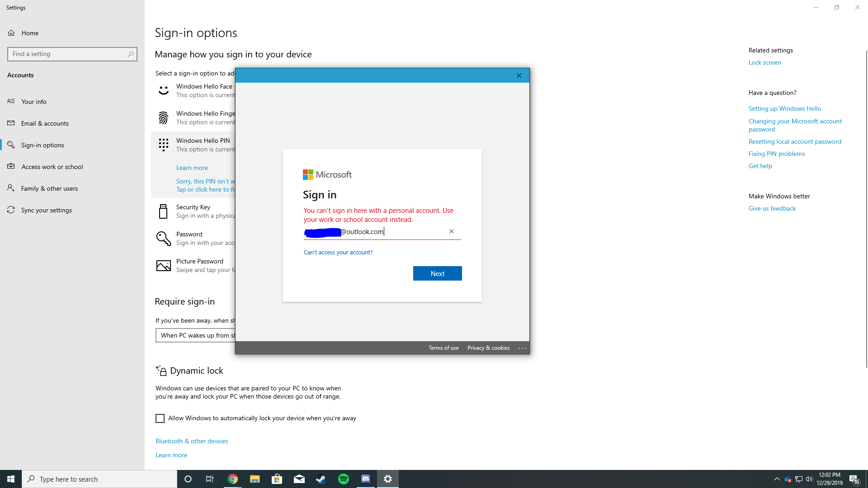Viewport: 868px width, 488px height.
Task: Click Can't access your account link
Action: click(338, 252)
